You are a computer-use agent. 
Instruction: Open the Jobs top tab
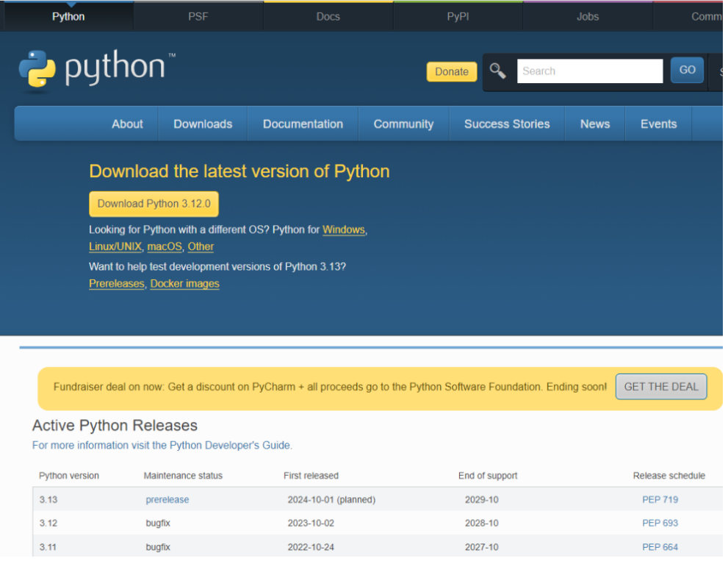[588, 17]
